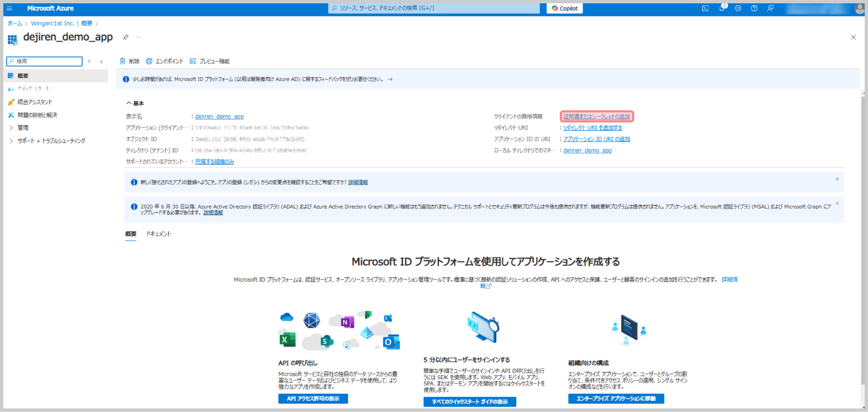Open the 所属する組織のみ link

[214, 161]
